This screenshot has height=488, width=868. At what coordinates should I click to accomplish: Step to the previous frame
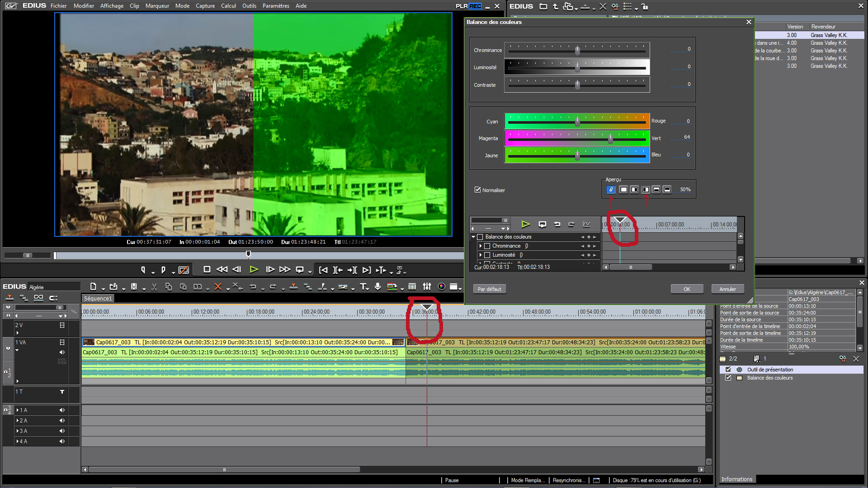[x=236, y=269]
